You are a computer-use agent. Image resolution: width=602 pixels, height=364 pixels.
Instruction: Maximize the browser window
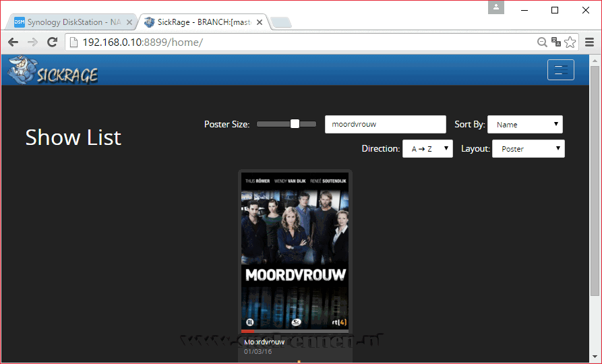pyautogui.click(x=554, y=10)
